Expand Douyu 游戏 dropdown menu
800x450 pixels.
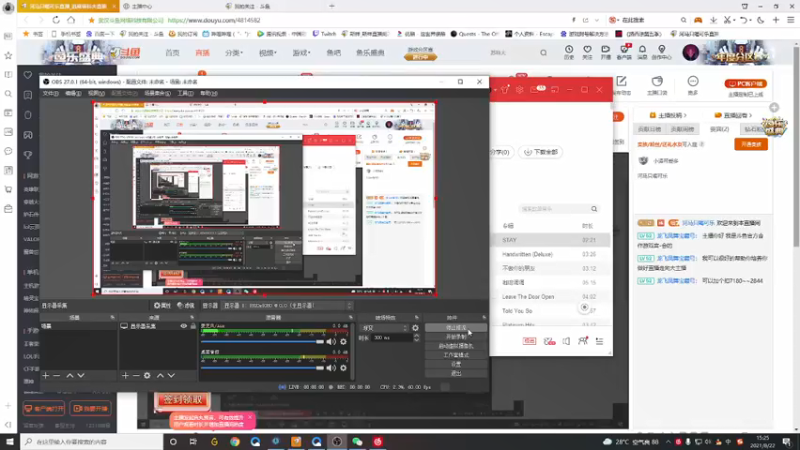point(301,53)
